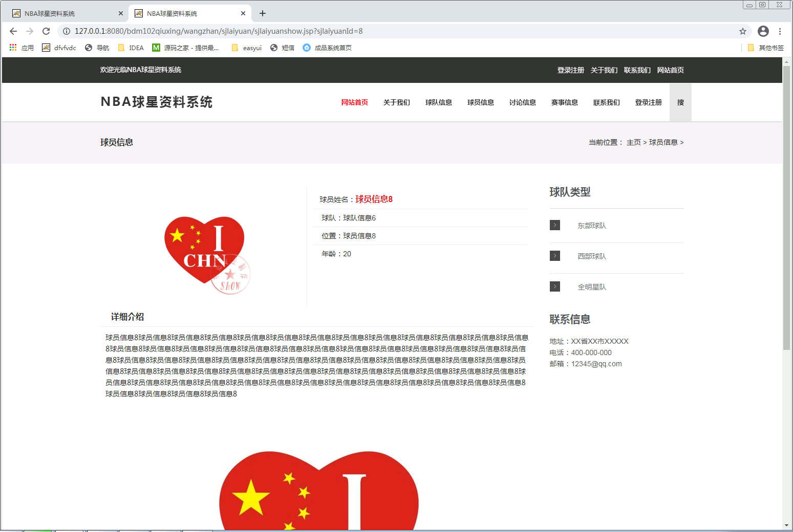793x532 pixels.
Task: Close the first NBA球星资料系统 tab
Action: [x=121, y=13]
